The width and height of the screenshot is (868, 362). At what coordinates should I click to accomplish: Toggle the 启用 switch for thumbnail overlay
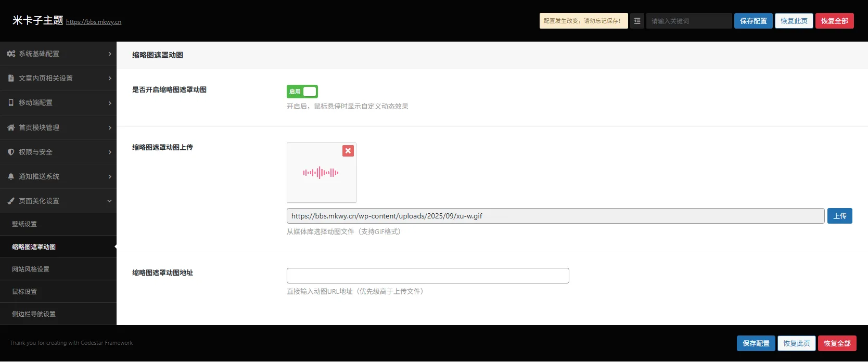coord(302,92)
